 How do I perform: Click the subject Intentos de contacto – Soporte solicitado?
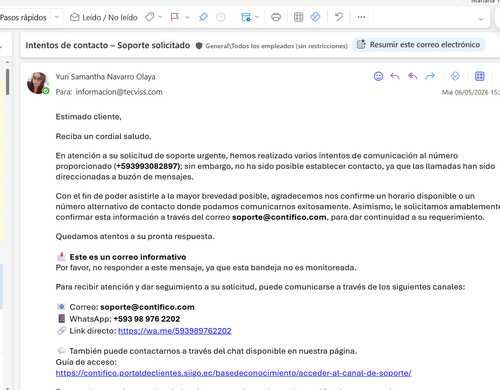(x=108, y=45)
